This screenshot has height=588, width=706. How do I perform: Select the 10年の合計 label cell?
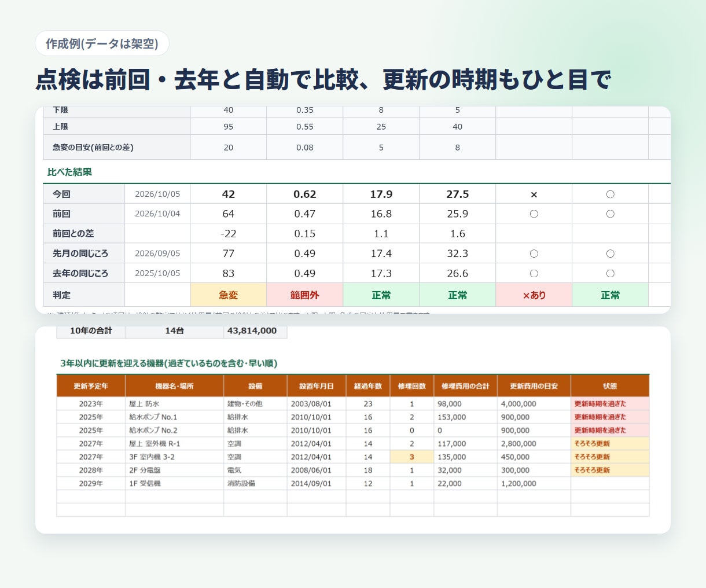click(91, 331)
